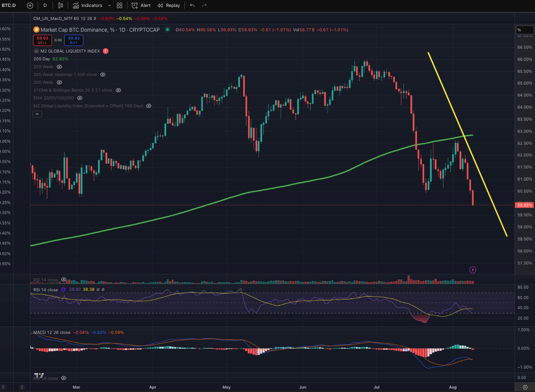Select the red 0.00 spread value
This screenshot has width=535, height=392.
(x=58, y=40)
